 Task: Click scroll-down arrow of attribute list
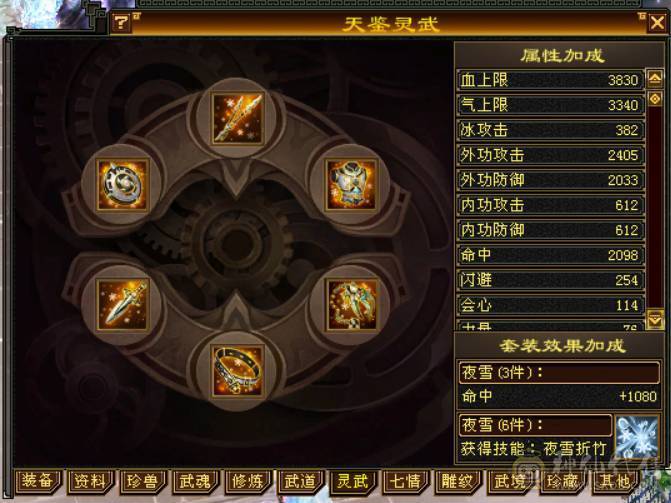click(655, 319)
